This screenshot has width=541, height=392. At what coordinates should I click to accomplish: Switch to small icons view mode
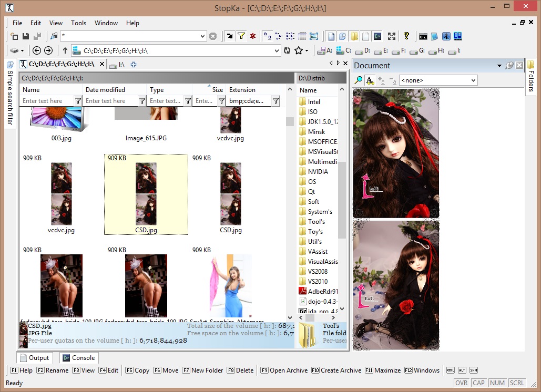(279, 36)
